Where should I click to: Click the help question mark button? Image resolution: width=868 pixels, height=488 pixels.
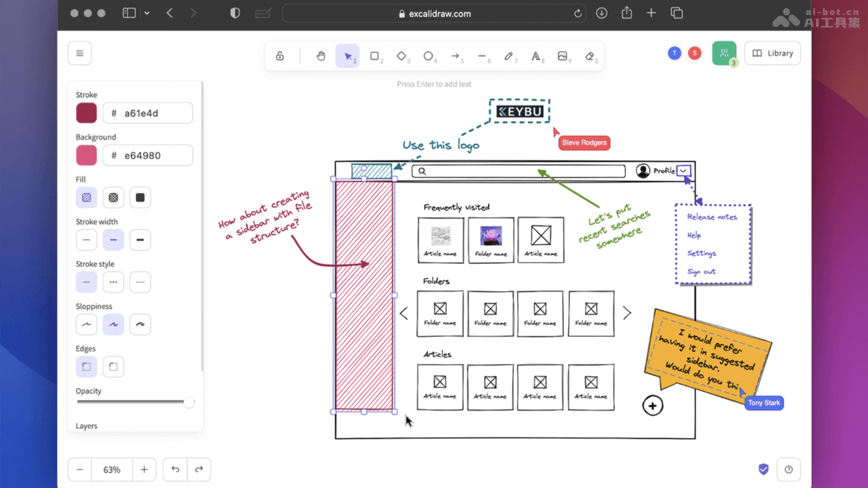click(788, 469)
